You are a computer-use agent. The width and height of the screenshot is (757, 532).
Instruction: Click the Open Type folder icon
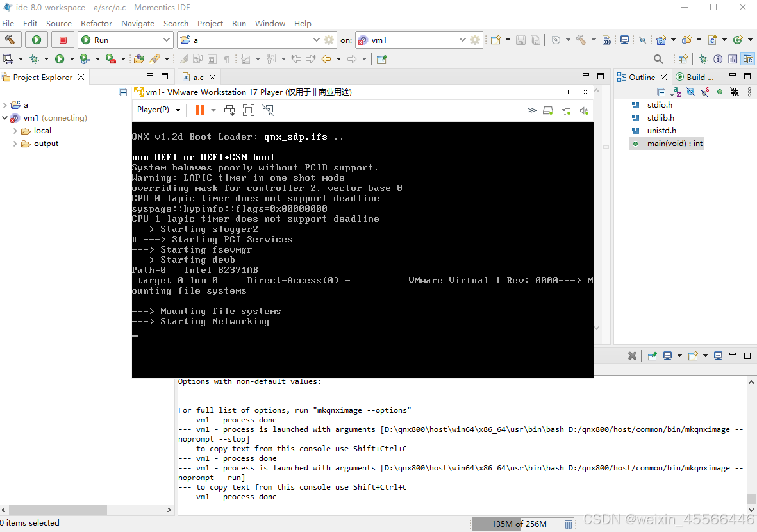tap(139, 59)
